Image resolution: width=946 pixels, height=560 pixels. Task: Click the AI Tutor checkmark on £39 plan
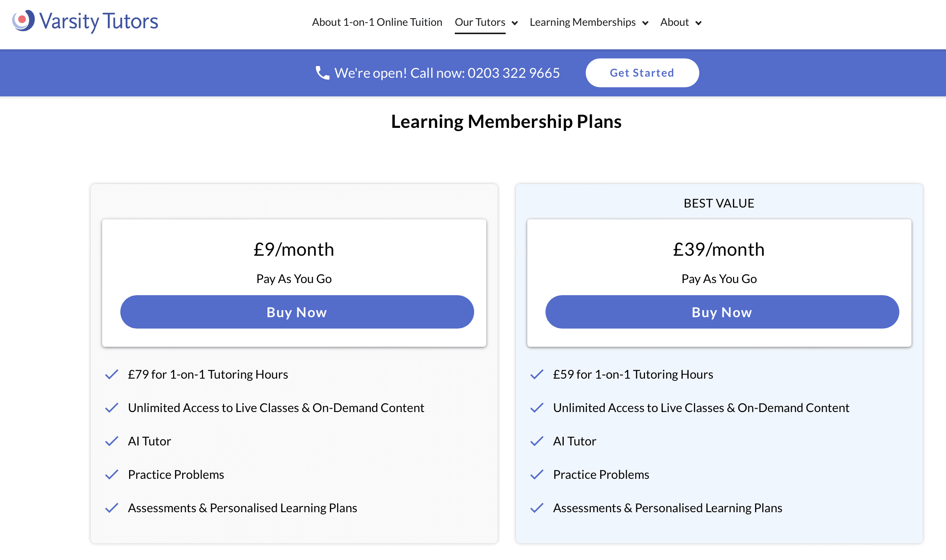537,441
